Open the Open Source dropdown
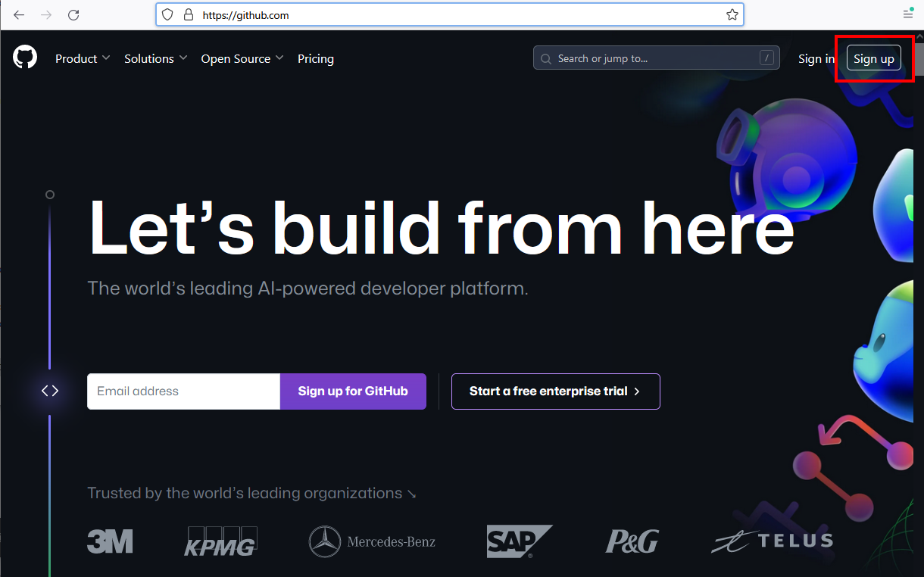Viewport: 924px width, 577px height. point(242,58)
